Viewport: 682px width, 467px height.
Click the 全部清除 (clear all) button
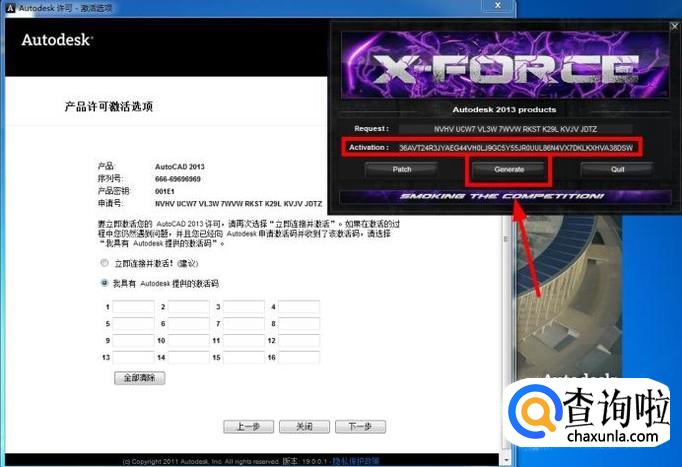click(140, 377)
